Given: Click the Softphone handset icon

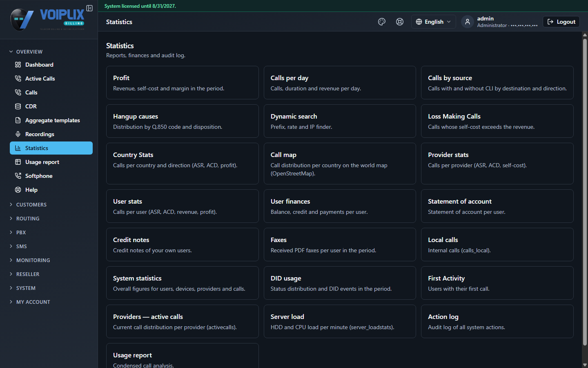Looking at the screenshot, I should click(18, 176).
